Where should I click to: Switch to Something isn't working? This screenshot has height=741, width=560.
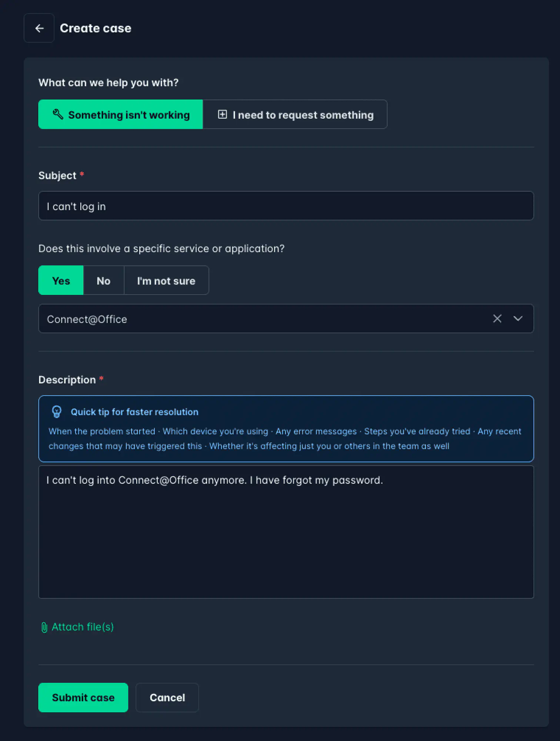tap(120, 115)
